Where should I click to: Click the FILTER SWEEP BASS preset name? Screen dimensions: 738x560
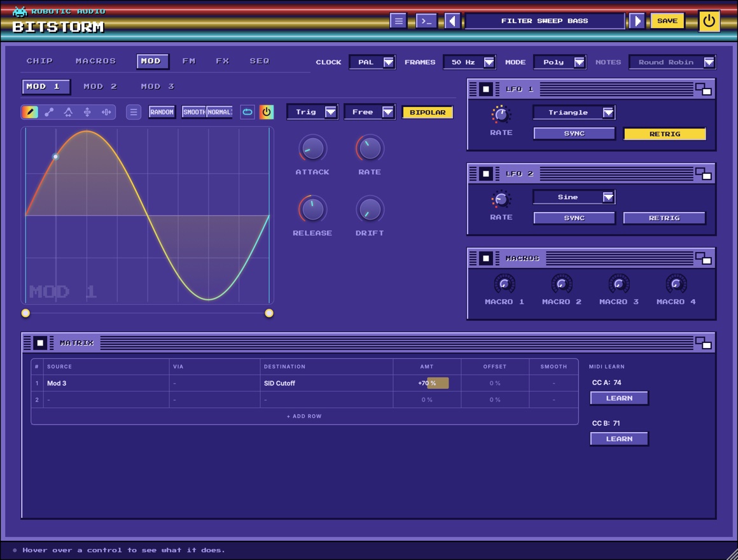pos(545,21)
